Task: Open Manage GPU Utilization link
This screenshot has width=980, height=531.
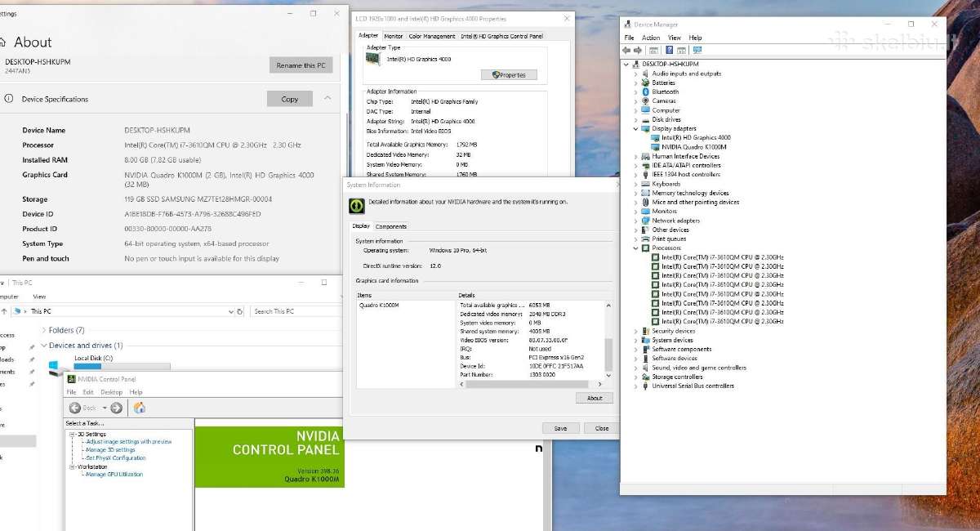Action: (x=114, y=475)
